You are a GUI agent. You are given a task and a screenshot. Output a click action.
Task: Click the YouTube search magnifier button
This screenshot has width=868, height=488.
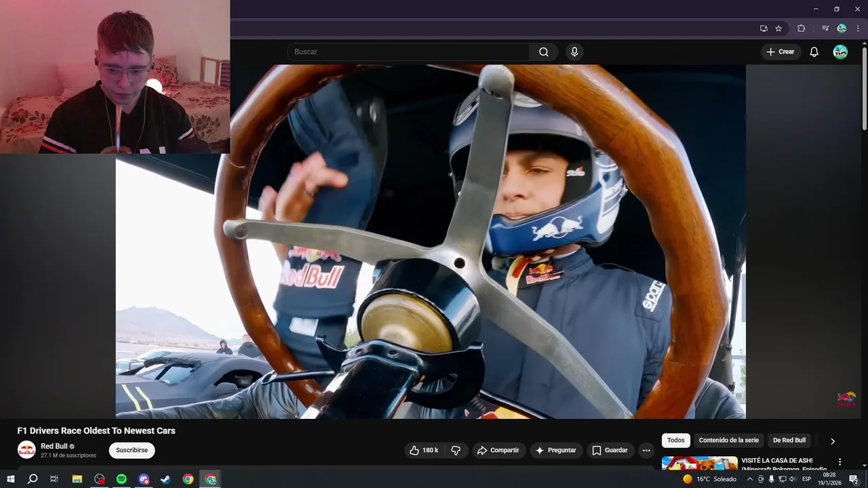544,52
